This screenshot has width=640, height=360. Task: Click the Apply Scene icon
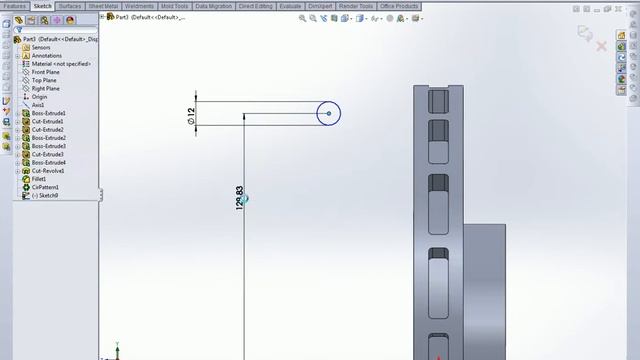tap(400, 18)
